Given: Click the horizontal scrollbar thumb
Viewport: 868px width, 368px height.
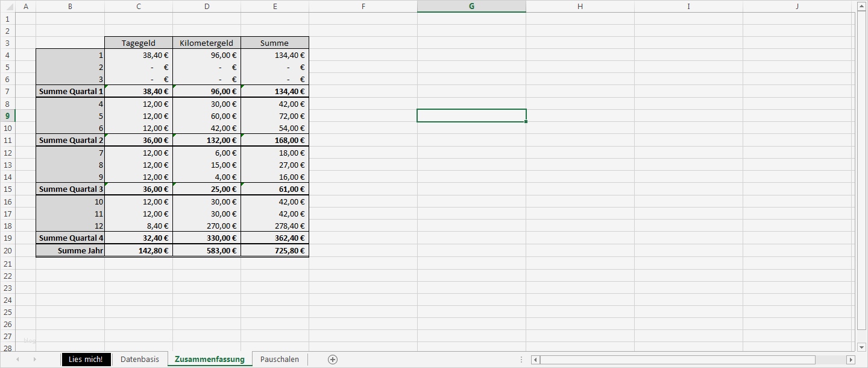Looking at the screenshot, I should (x=678, y=360).
